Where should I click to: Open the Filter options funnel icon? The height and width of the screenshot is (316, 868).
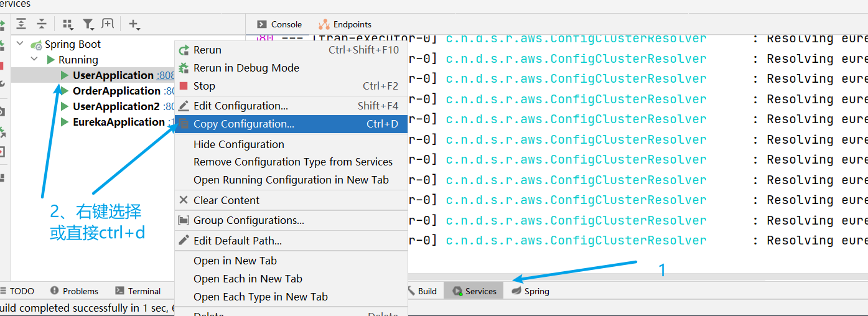88,24
